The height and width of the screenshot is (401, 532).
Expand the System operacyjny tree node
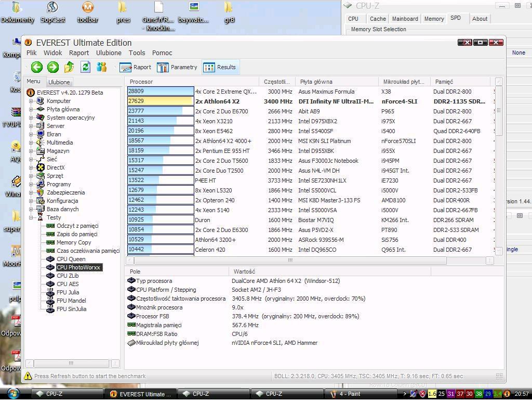click(x=31, y=118)
